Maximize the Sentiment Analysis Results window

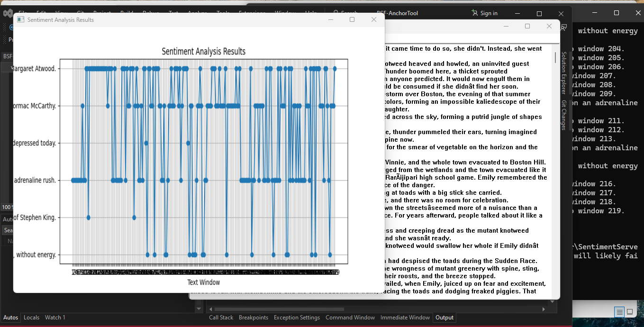tap(352, 19)
